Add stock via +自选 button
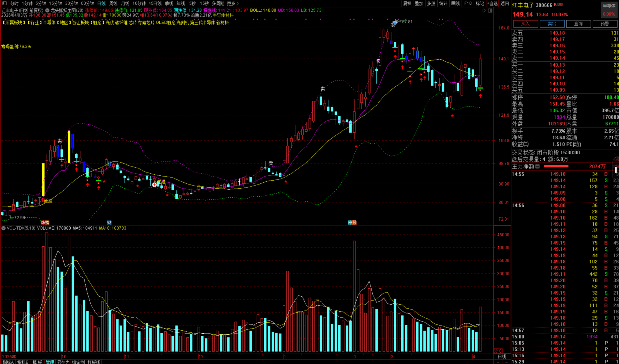 [492, 3]
